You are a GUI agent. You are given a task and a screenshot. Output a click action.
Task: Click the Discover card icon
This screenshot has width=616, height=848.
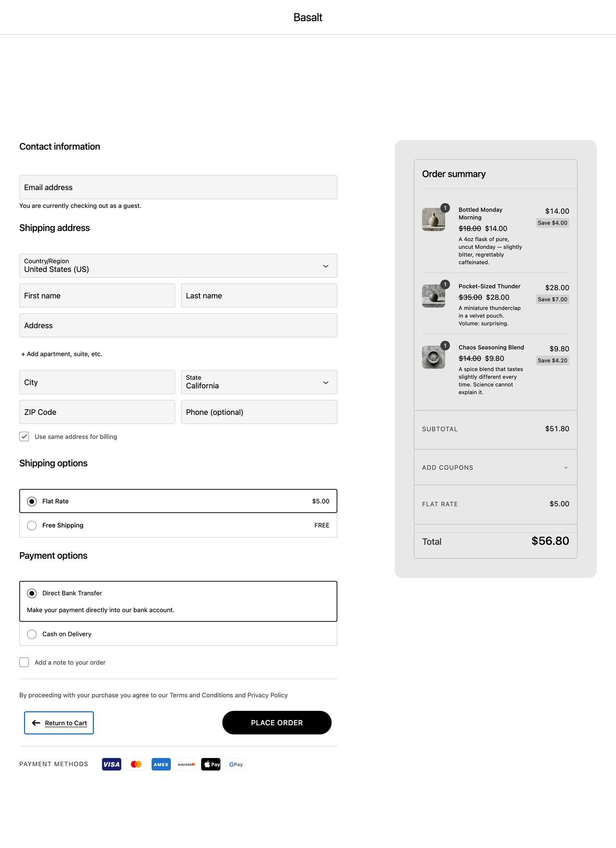click(186, 764)
